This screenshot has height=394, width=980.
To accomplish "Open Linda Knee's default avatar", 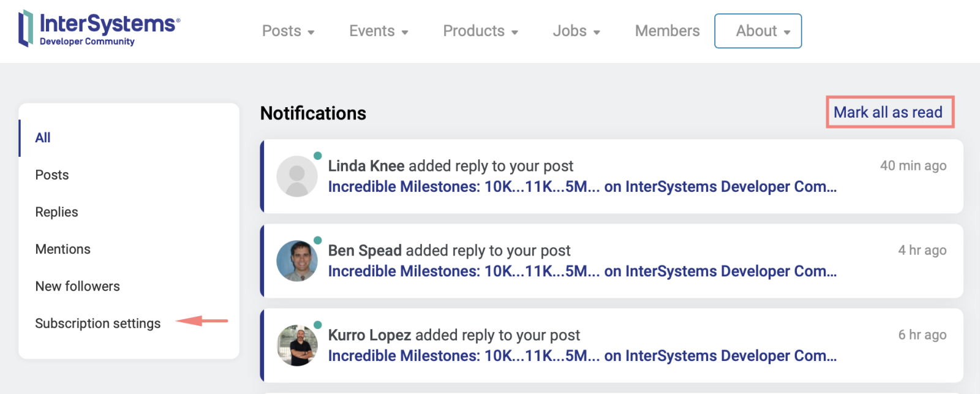I will [297, 176].
